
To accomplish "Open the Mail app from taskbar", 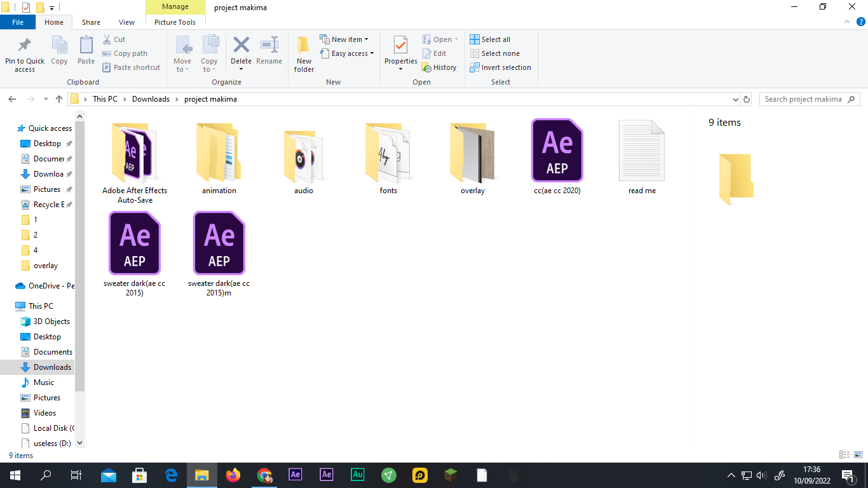I will pos(109,475).
